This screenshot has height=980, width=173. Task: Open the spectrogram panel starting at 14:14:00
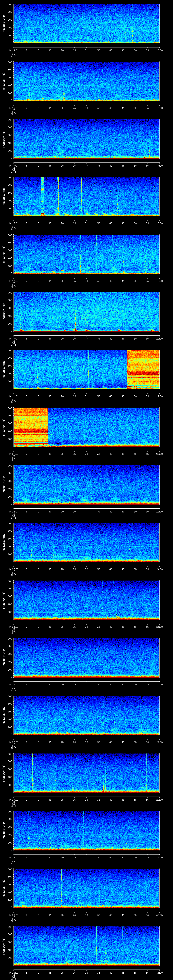(86, 24)
